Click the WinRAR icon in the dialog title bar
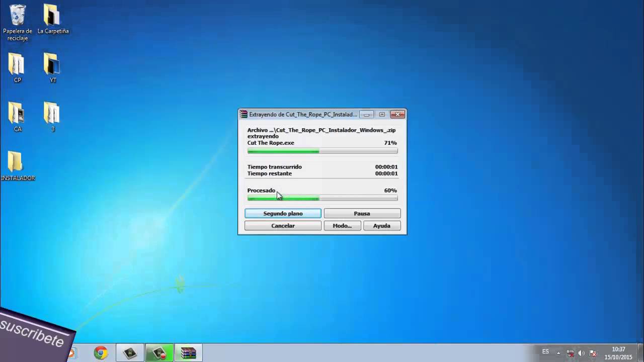 point(244,114)
